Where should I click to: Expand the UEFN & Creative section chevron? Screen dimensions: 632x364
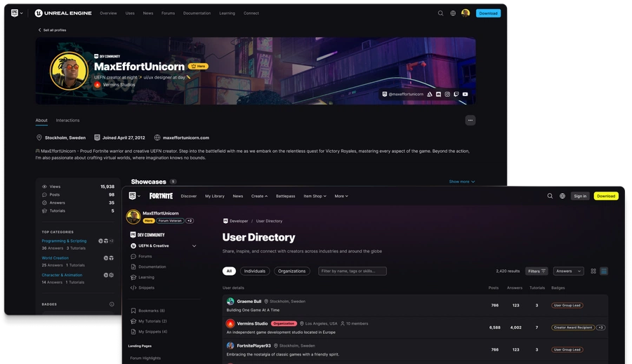point(194,246)
